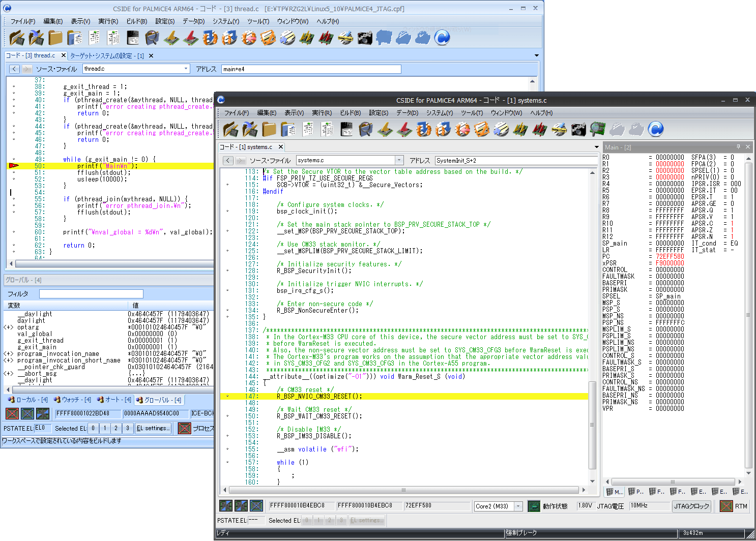Click the green chip icon beside 動作状態

(x=534, y=506)
